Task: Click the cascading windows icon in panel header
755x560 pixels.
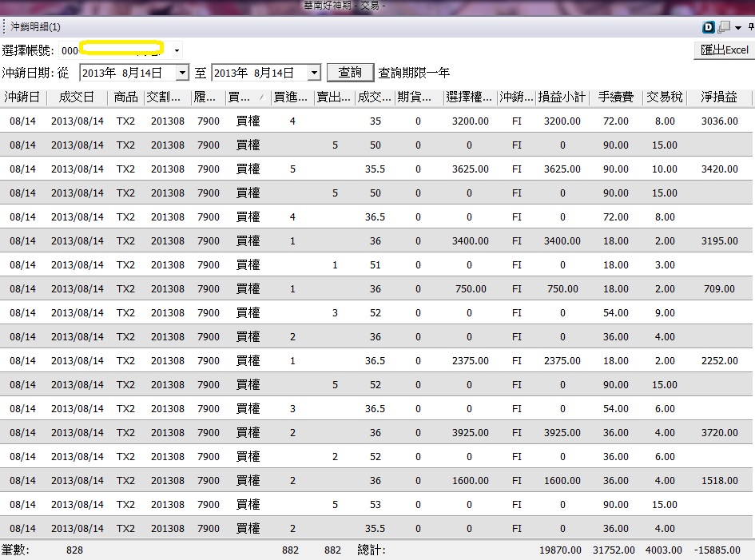Action: pyautogui.click(x=724, y=27)
